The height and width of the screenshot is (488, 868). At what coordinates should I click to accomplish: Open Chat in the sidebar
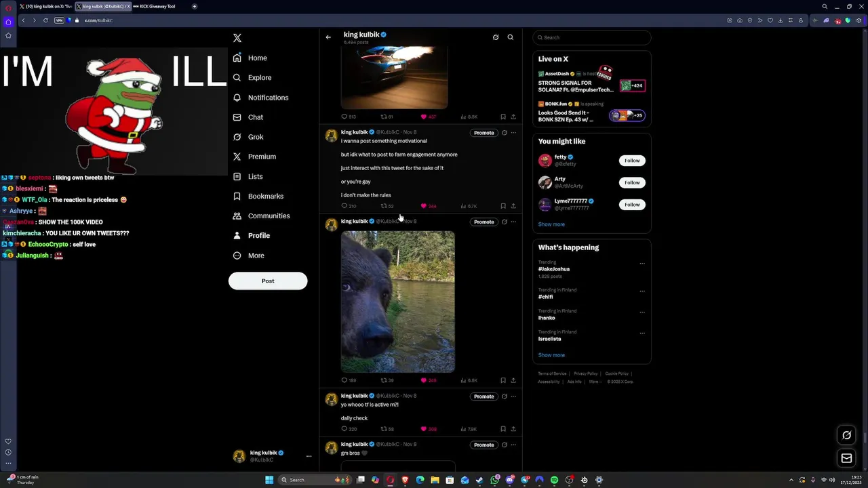coord(248,117)
